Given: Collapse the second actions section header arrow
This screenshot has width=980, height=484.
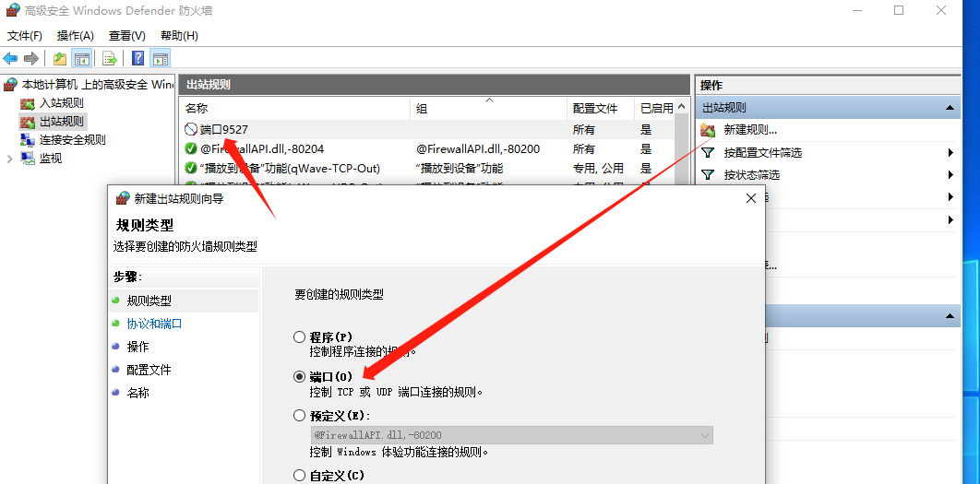Looking at the screenshot, I should pos(950,315).
